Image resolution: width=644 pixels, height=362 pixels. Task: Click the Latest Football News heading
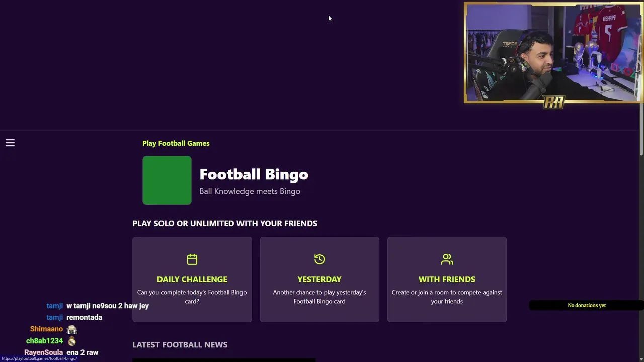click(180, 345)
